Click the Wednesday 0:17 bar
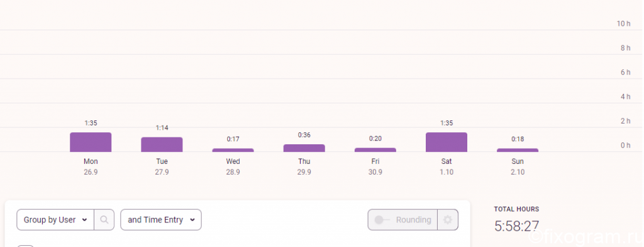This screenshot has height=247, width=644. (x=233, y=150)
